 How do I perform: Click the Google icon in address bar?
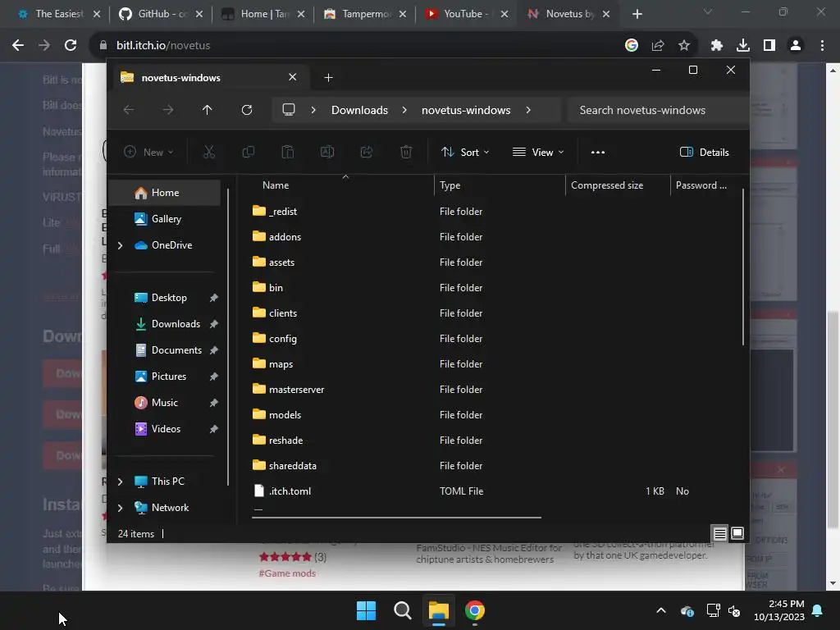[x=632, y=46]
